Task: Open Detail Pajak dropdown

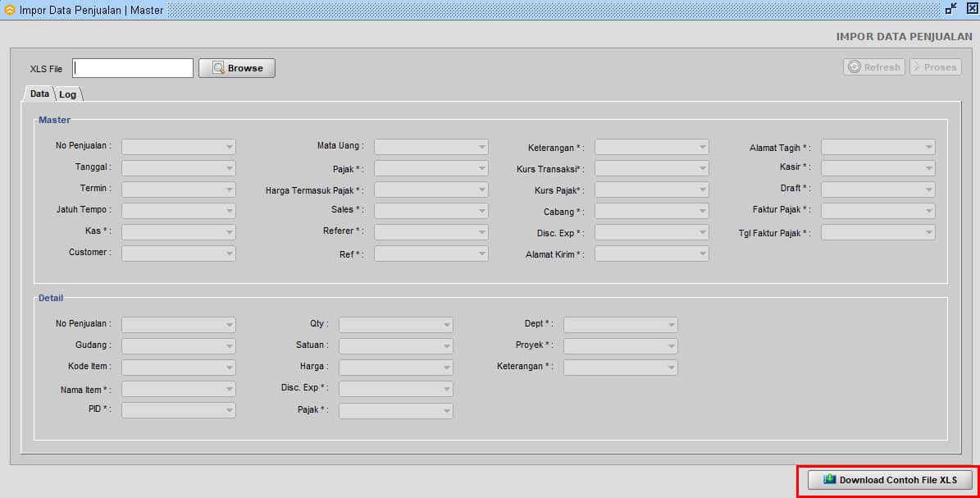Action: [396, 410]
